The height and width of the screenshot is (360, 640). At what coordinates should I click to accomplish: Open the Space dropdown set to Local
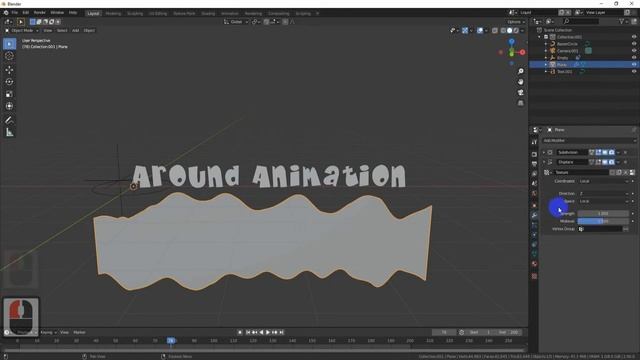(x=604, y=201)
